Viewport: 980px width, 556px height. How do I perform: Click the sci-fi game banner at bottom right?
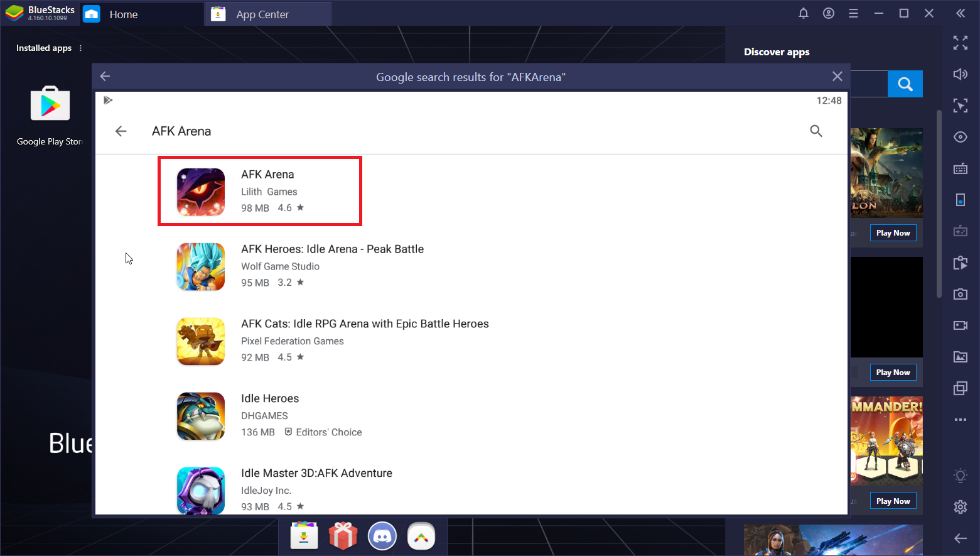(833, 540)
